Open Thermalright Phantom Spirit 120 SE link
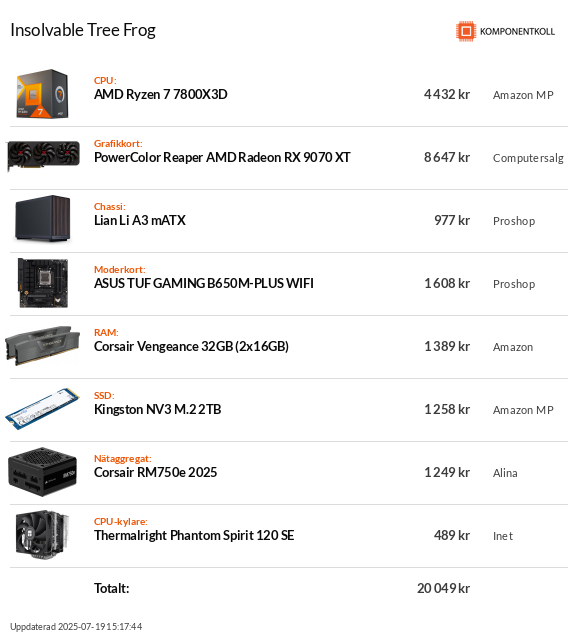The image size is (577, 640). 194,535
